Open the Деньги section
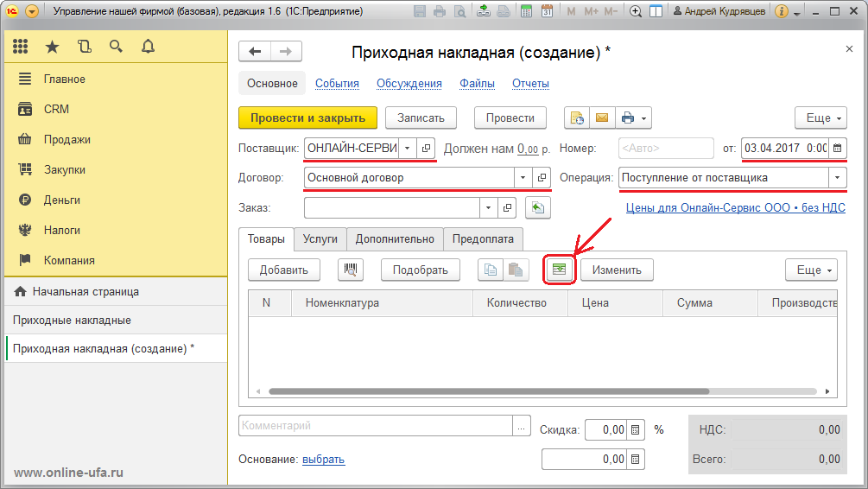The width and height of the screenshot is (868, 489). point(62,200)
